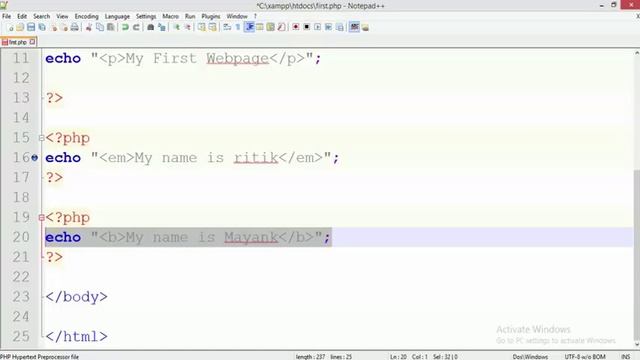This screenshot has width=640, height=360.
Task: Click the Zoom In toolbar icon
Action: click(176, 27)
